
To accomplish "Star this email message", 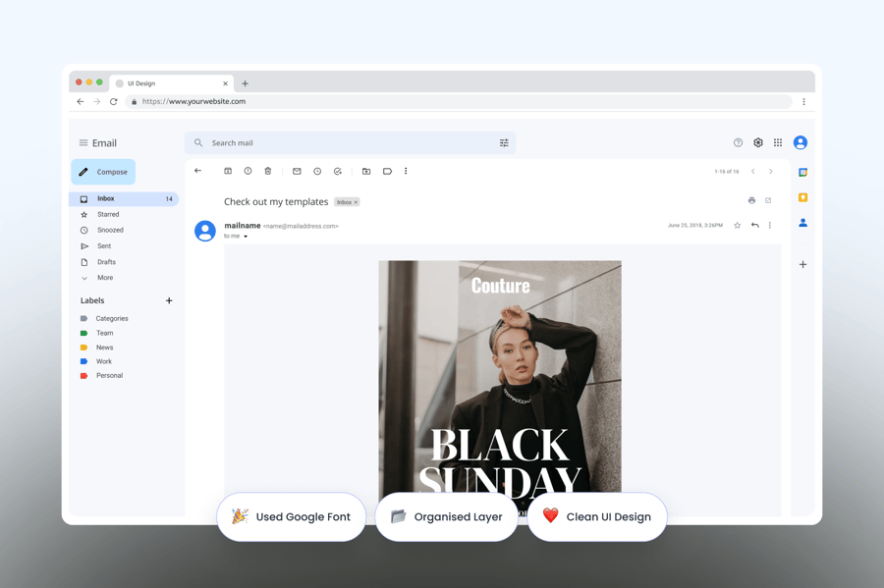I will [x=738, y=226].
